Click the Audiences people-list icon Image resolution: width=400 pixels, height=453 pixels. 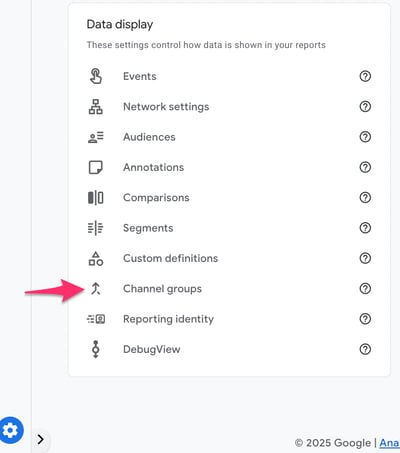click(x=96, y=137)
